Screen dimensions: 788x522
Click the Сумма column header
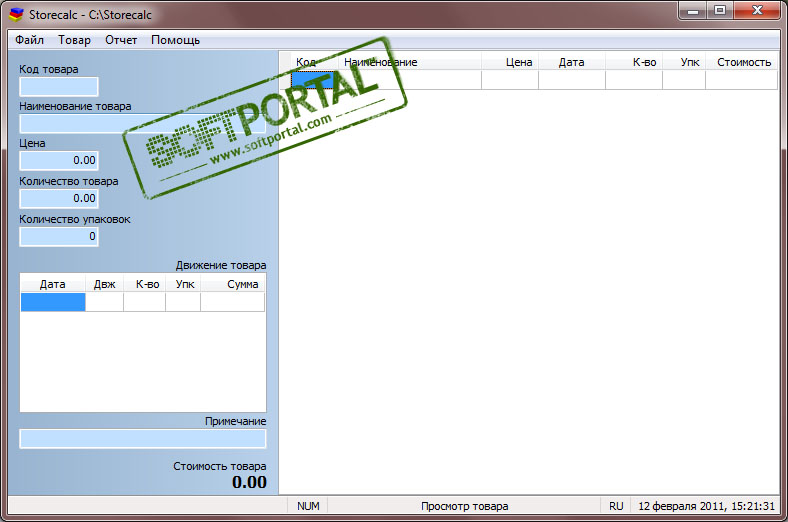coord(233,284)
